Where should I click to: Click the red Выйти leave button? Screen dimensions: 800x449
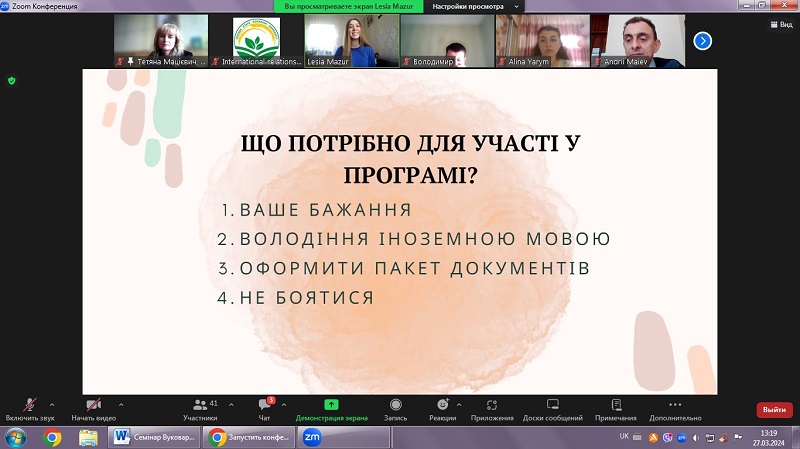[773, 409]
